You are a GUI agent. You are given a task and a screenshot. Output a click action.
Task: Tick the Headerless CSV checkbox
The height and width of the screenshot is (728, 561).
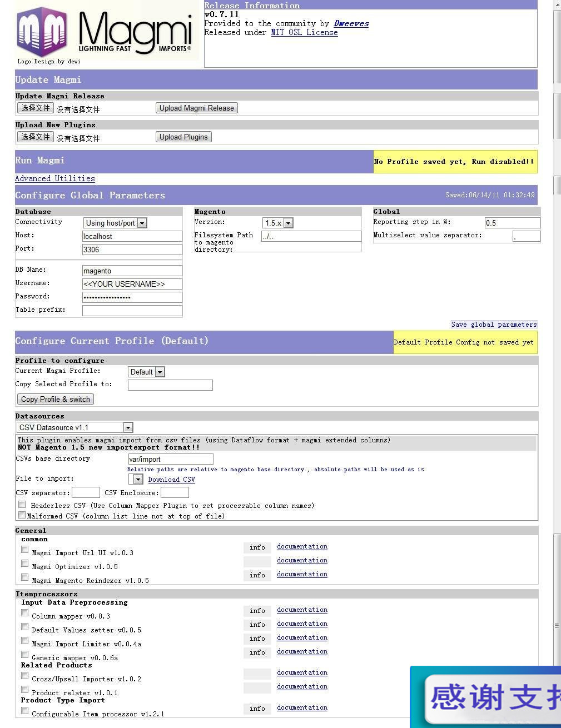coord(22,505)
